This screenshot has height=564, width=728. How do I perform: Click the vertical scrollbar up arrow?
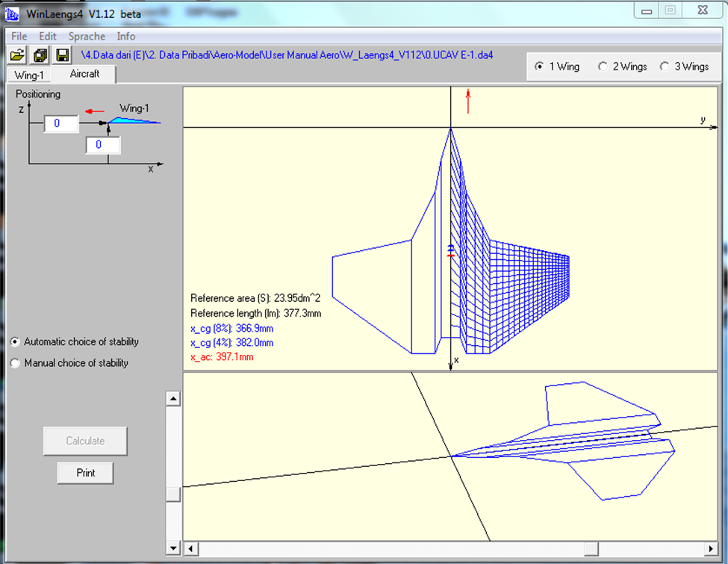pyautogui.click(x=173, y=399)
